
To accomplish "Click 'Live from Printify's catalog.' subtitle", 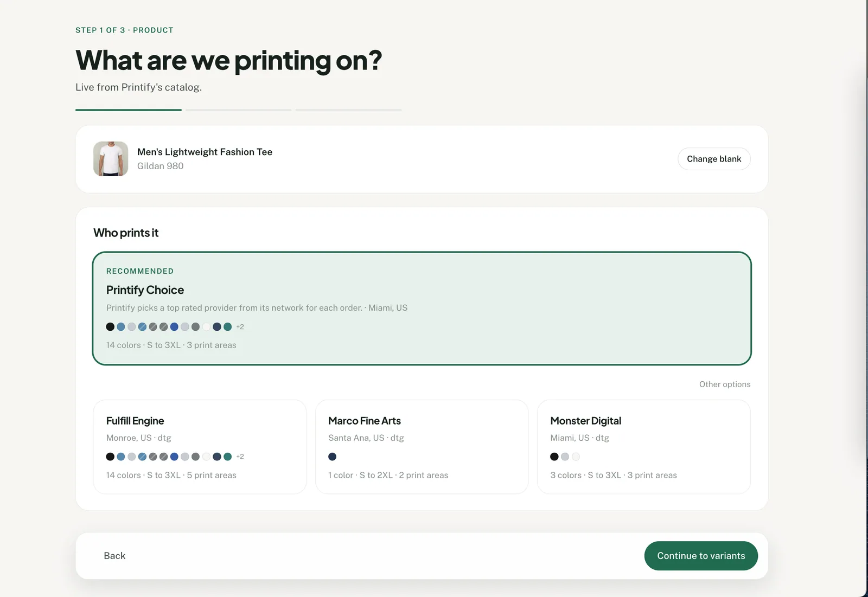I will click(x=138, y=87).
